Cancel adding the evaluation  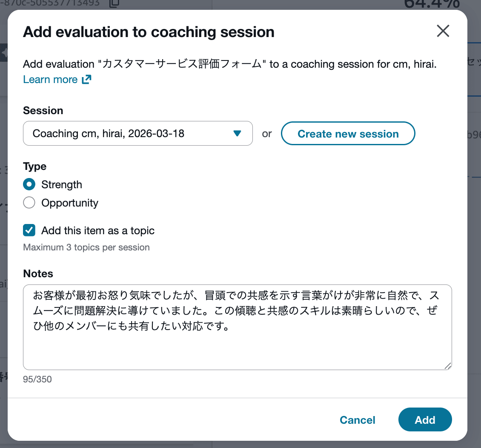(x=357, y=420)
